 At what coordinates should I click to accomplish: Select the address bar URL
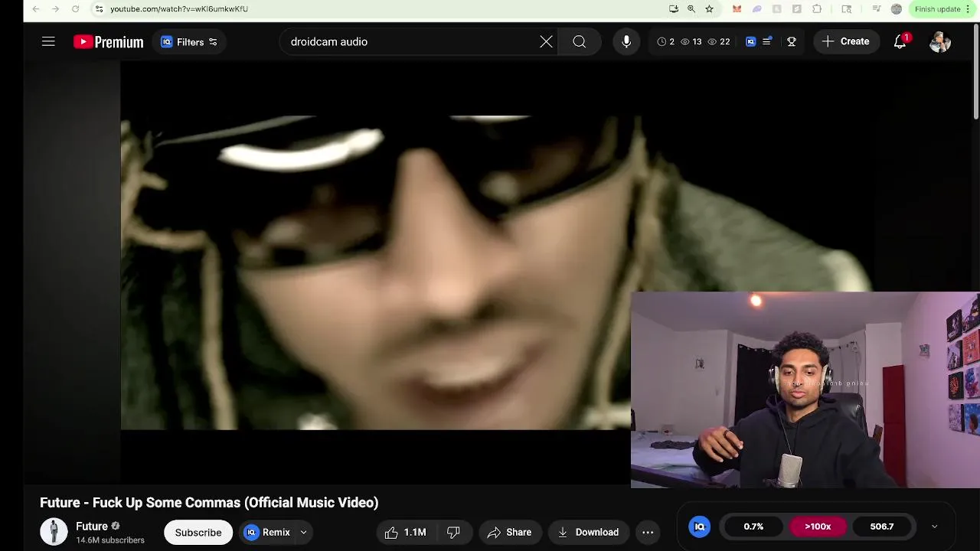(179, 9)
